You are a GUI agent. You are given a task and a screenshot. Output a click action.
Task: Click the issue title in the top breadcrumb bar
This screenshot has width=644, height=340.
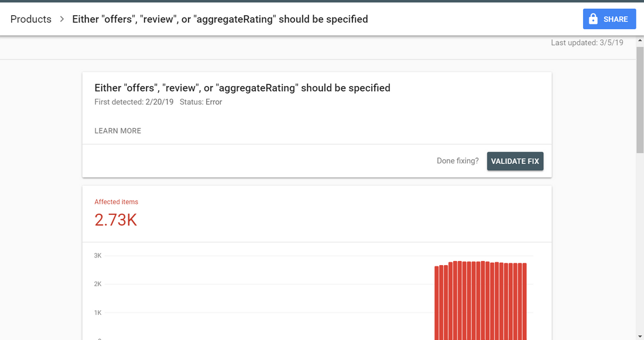(x=220, y=19)
